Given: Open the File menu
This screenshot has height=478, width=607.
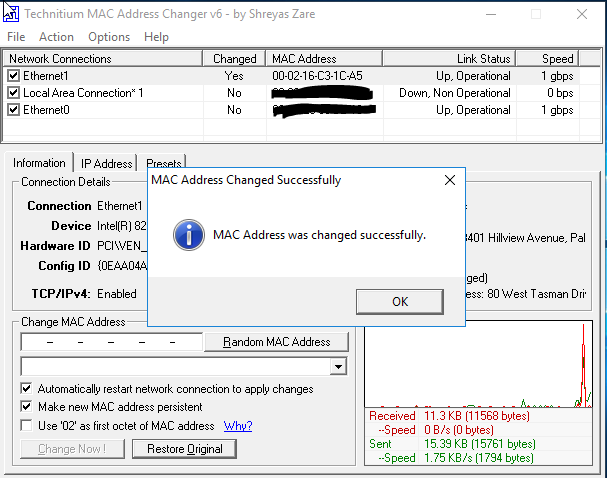Looking at the screenshot, I should pyautogui.click(x=16, y=37).
